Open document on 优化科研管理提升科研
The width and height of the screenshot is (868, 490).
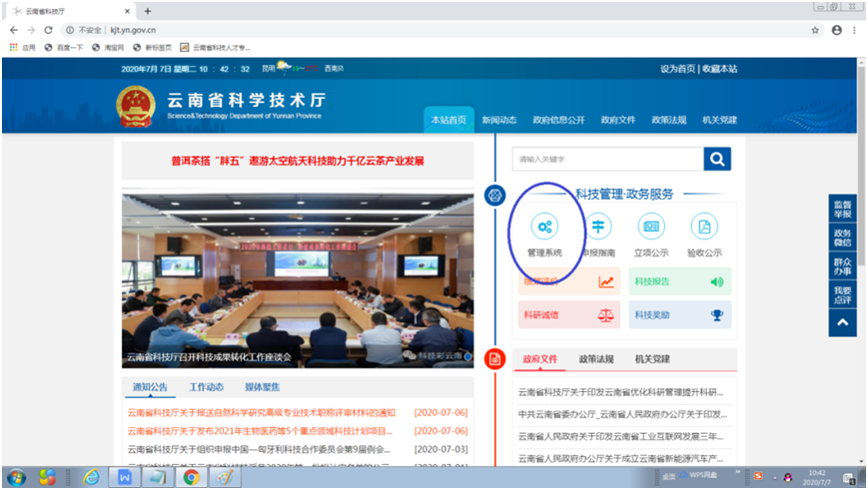[x=620, y=392]
